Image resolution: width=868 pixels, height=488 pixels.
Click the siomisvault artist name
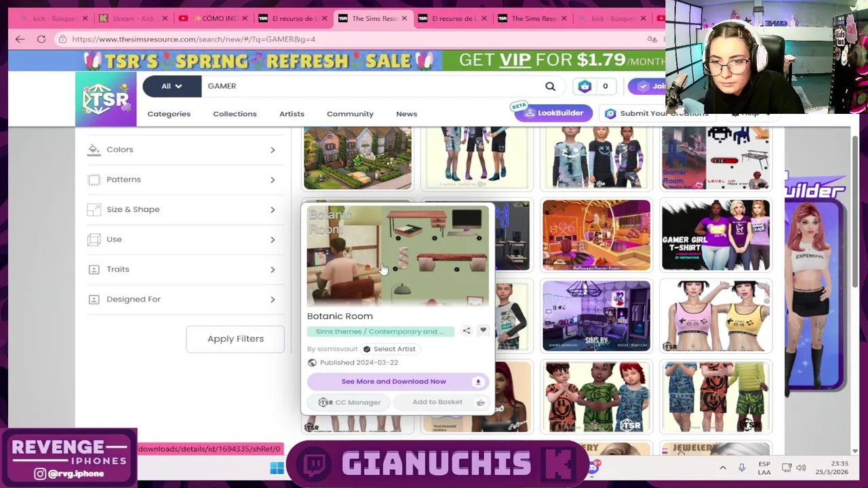click(337, 349)
